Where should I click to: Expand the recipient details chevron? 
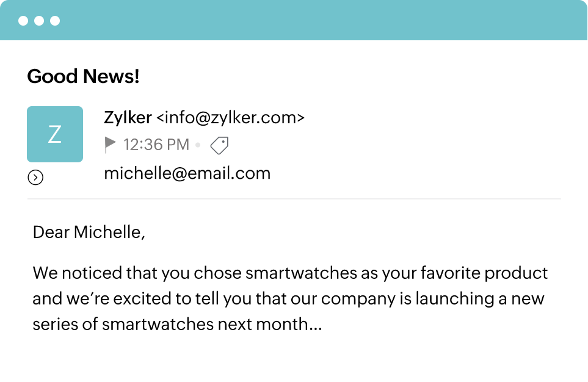tap(35, 178)
